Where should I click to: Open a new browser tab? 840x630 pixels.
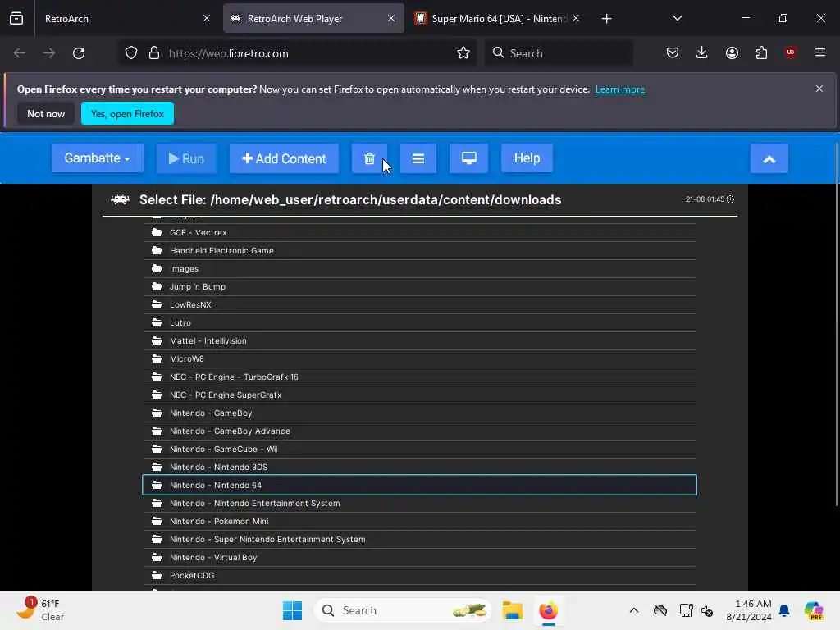click(606, 19)
